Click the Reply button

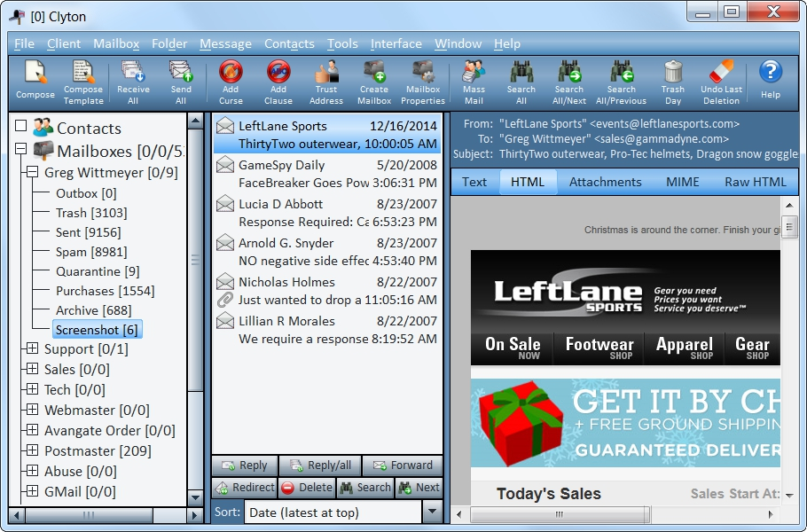coord(245,465)
